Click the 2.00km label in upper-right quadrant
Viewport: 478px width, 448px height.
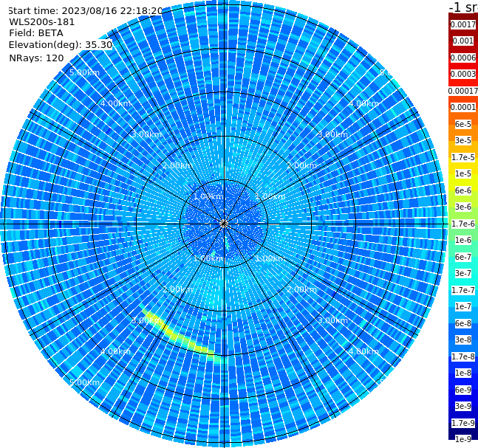coord(301,165)
